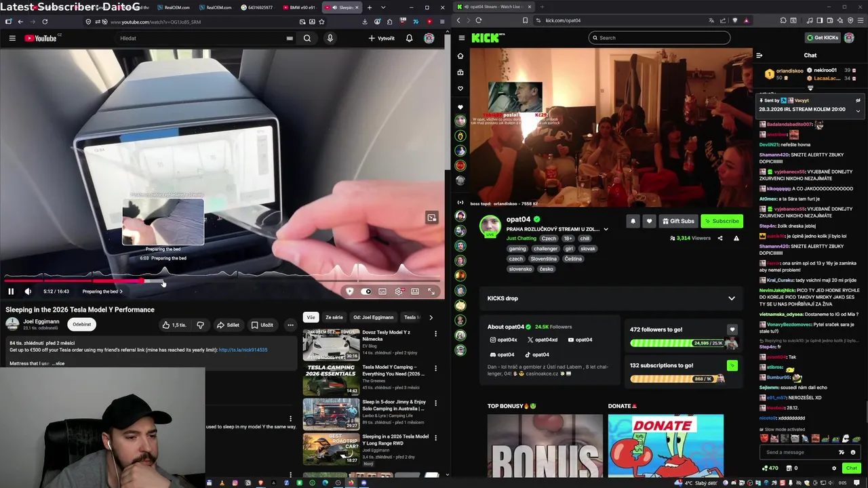Start YouTube voice search microphone
This screenshot has width=868, height=488.
click(x=330, y=38)
